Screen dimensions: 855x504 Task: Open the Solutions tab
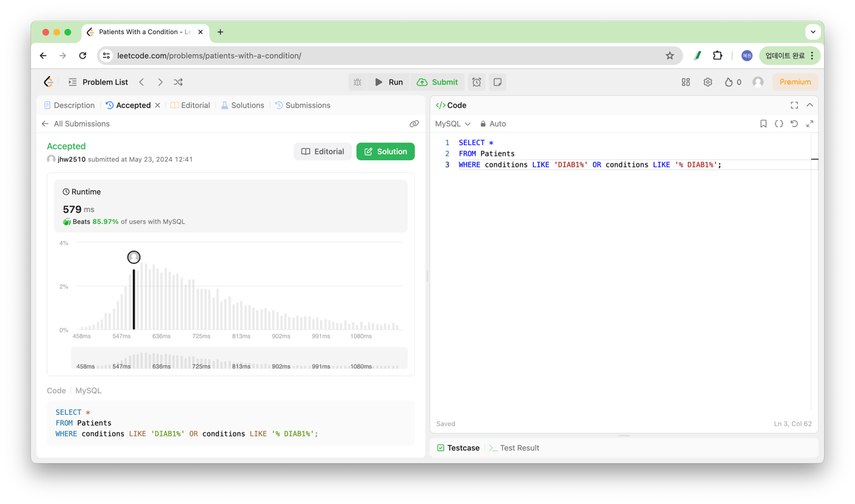pos(242,105)
